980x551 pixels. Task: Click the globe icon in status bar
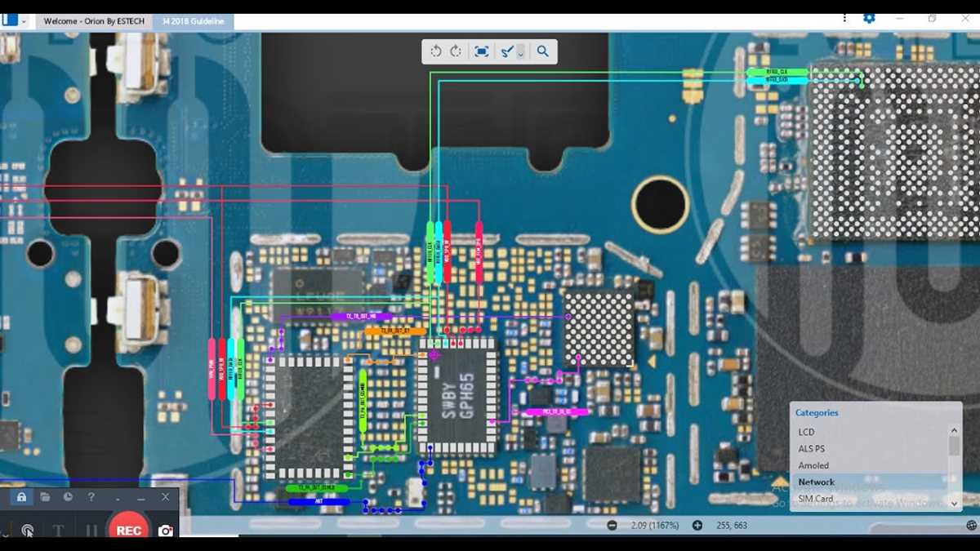click(x=971, y=526)
